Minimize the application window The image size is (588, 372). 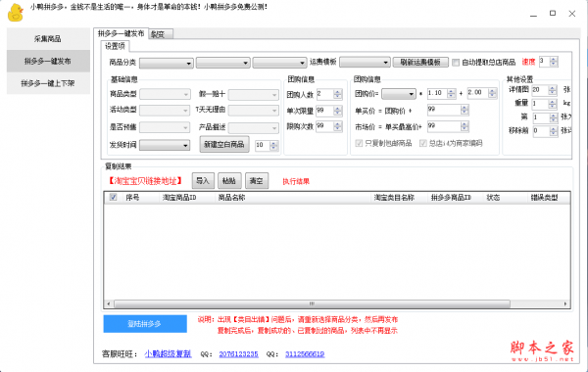534,14
